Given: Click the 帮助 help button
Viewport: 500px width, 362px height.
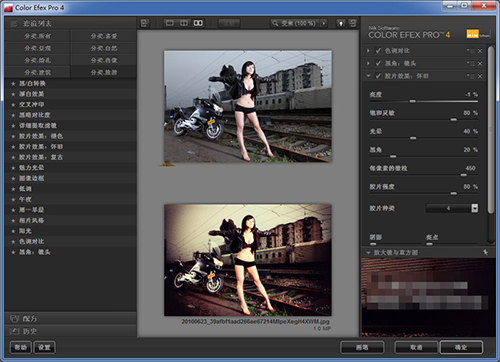Looking at the screenshot, I should pyautogui.click(x=21, y=347).
